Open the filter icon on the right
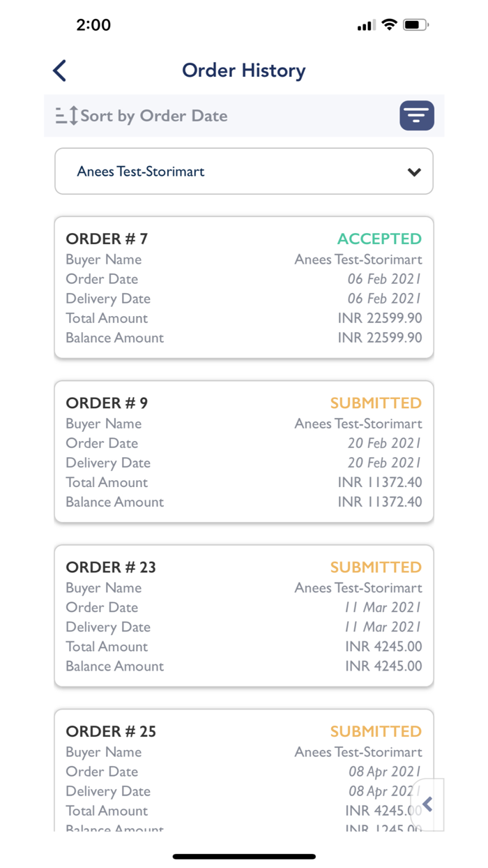 tap(416, 115)
